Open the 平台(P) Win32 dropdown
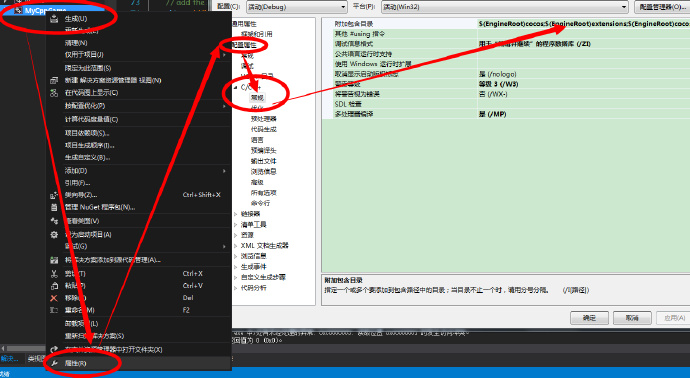The width and height of the screenshot is (690, 378). (505, 7)
